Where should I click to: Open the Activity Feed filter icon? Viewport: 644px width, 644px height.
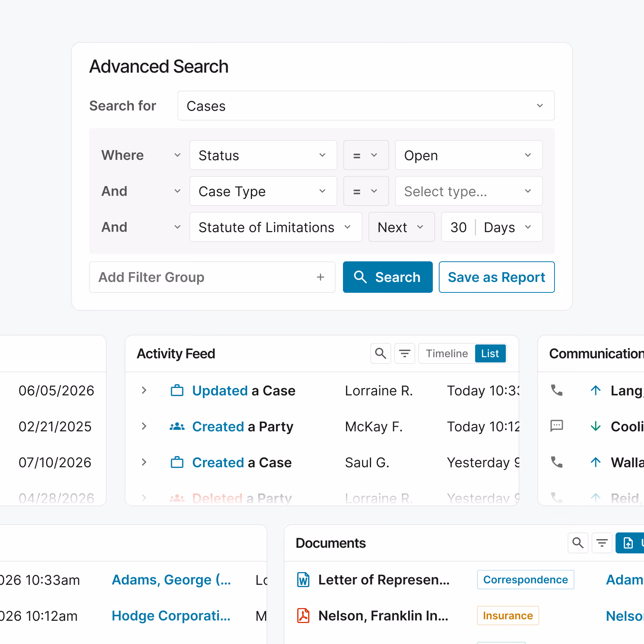pyautogui.click(x=404, y=353)
